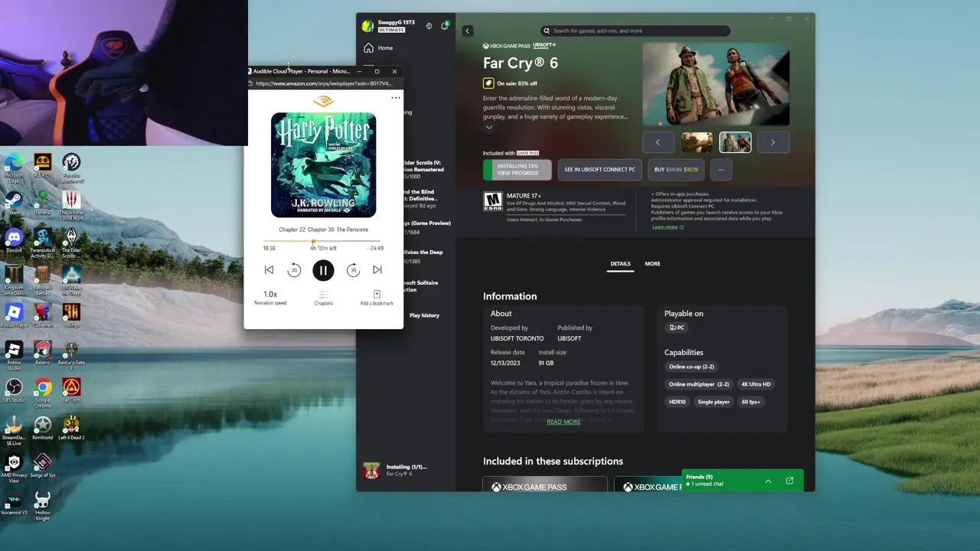Click See in Ubisoft Connect PC
Image resolution: width=980 pixels, height=551 pixels.
click(599, 169)
